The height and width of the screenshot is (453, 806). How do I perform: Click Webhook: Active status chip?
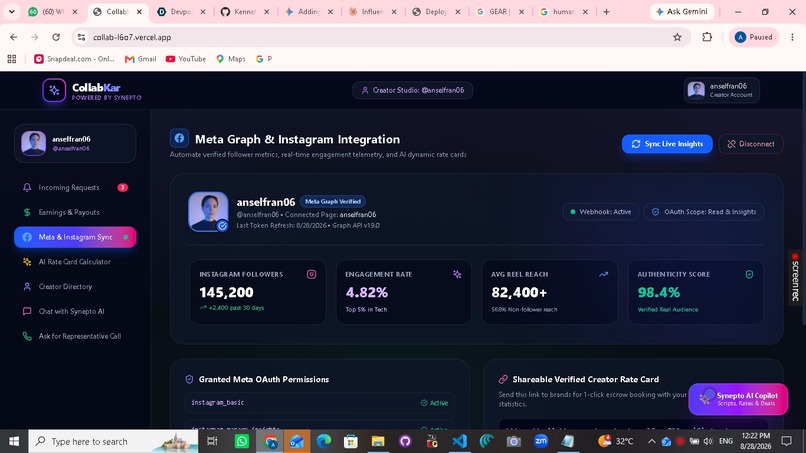(600, 212)
